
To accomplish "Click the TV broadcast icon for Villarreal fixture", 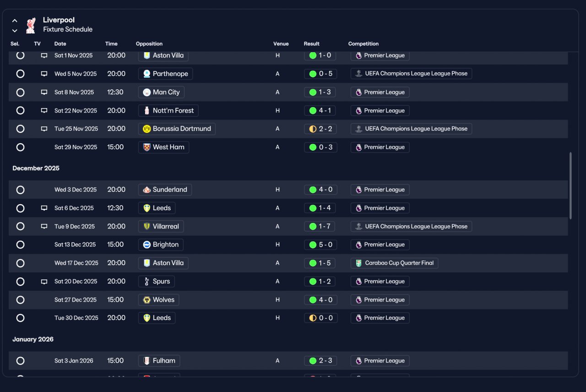I will point(44,226).
